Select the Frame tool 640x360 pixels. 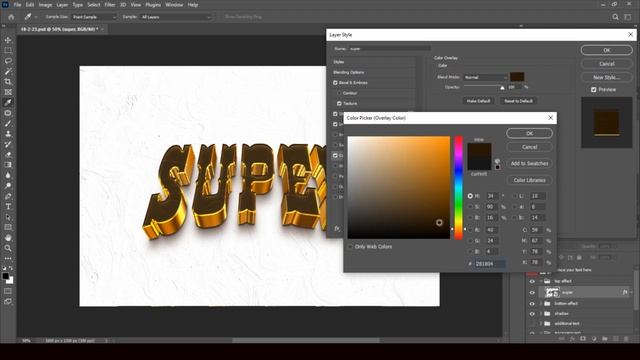[8, 92]
